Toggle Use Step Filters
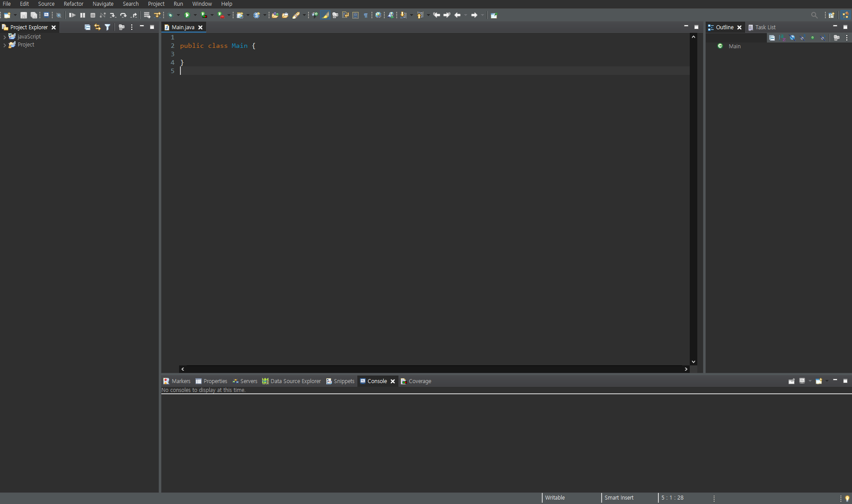852x504 pixels. tap(157, 15)
